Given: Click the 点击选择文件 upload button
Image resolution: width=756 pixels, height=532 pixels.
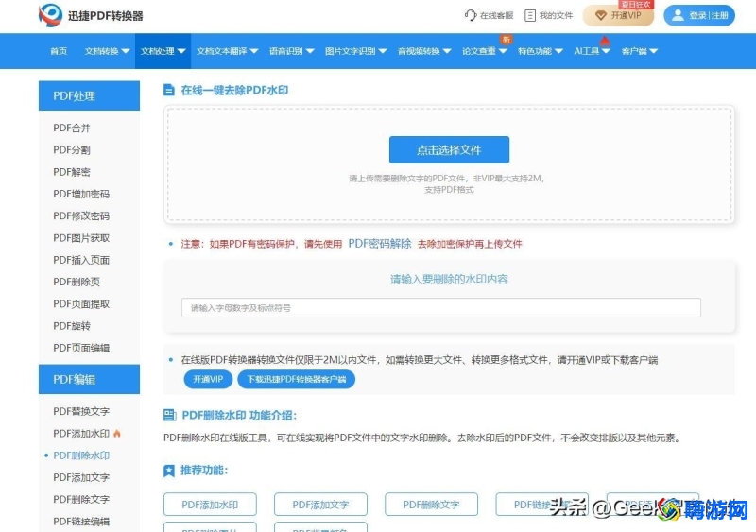Looking at the screenshot, I should tap(449, 150).
